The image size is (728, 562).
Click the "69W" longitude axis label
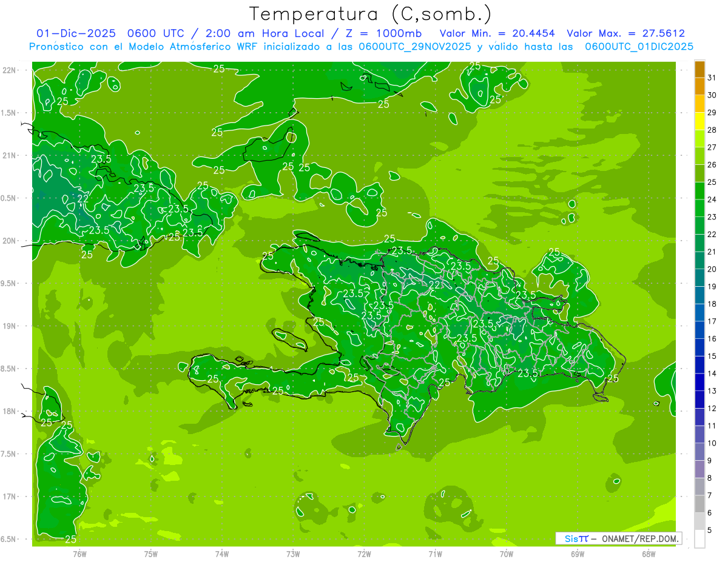click(x=578, y=554)
